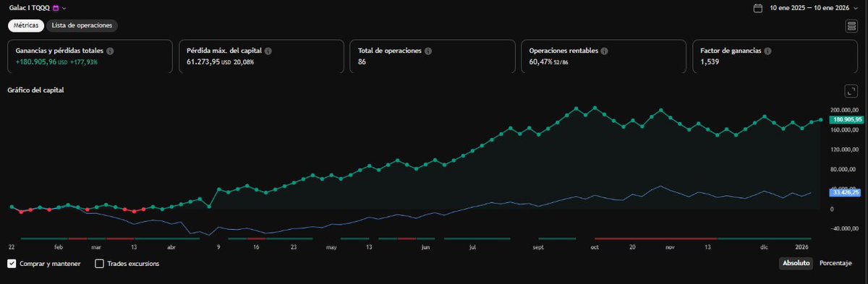
Task: Show info for Operaciones rentables
Action: [604, 51]
